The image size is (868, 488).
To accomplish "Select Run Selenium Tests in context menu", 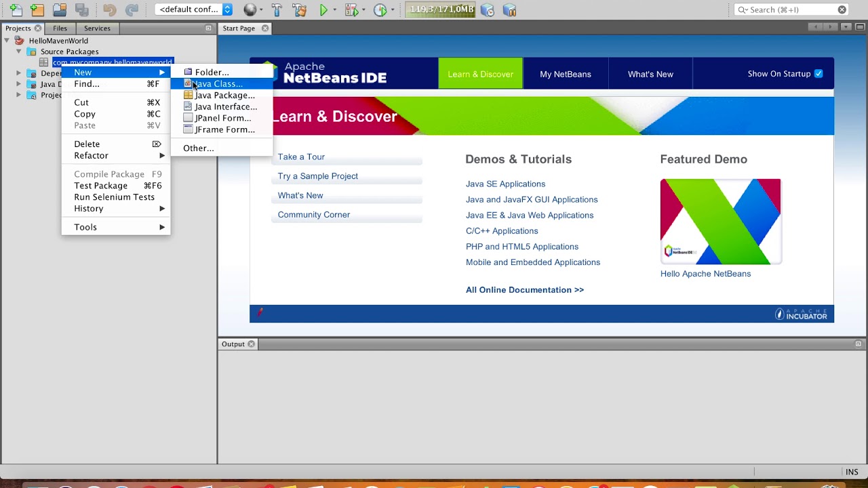I will 116,197.
